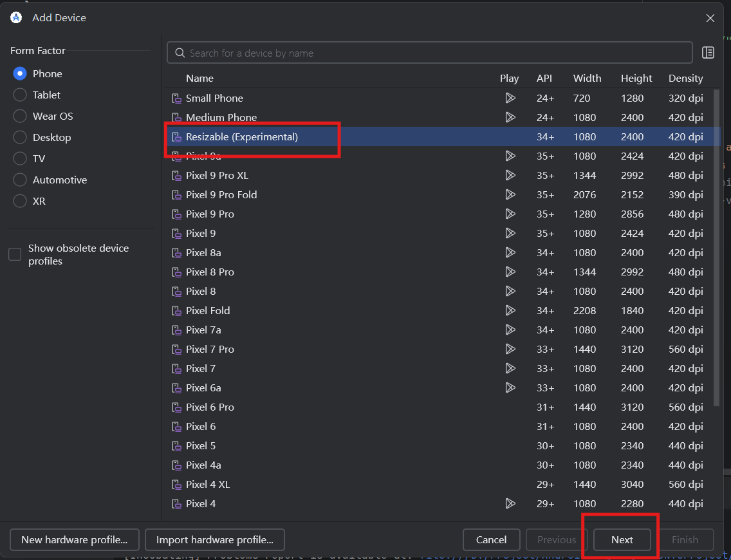Close the Add Device dialog
Screen dimensions: 731x560
[710, 18]
